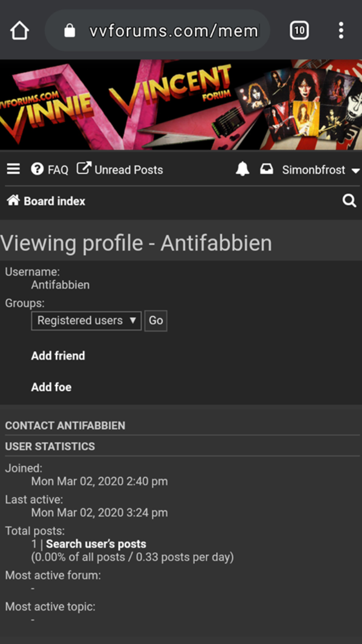Open the notifications bell
This screenshot has width=362, height=644.
[242, 170]
